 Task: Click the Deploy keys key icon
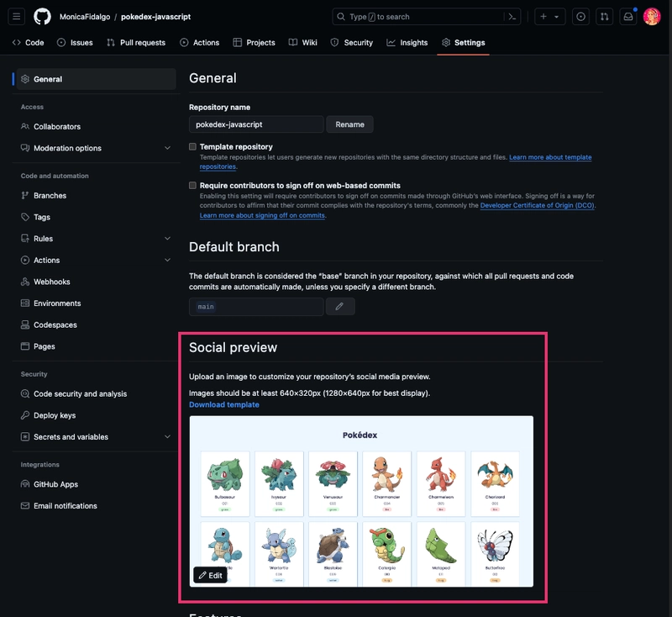click(25, 415)
